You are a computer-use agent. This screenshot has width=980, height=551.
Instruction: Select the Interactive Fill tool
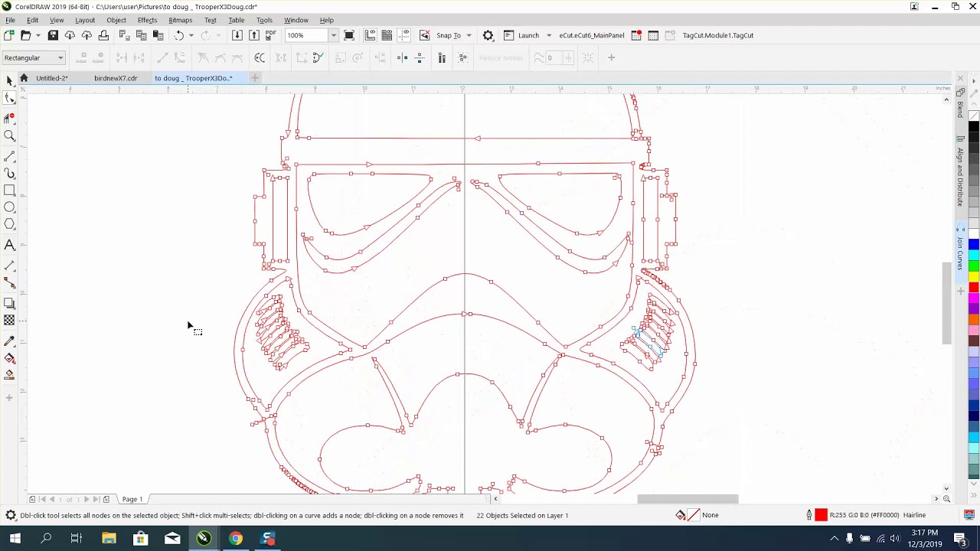pyautogui.click(x=9, y=358)
